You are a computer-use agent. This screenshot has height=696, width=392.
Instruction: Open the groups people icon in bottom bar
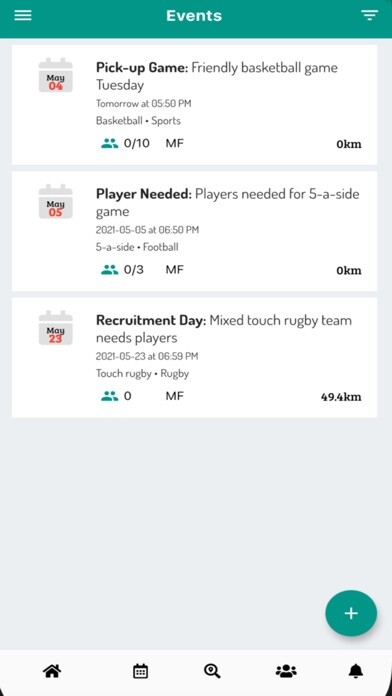[286, 671]
